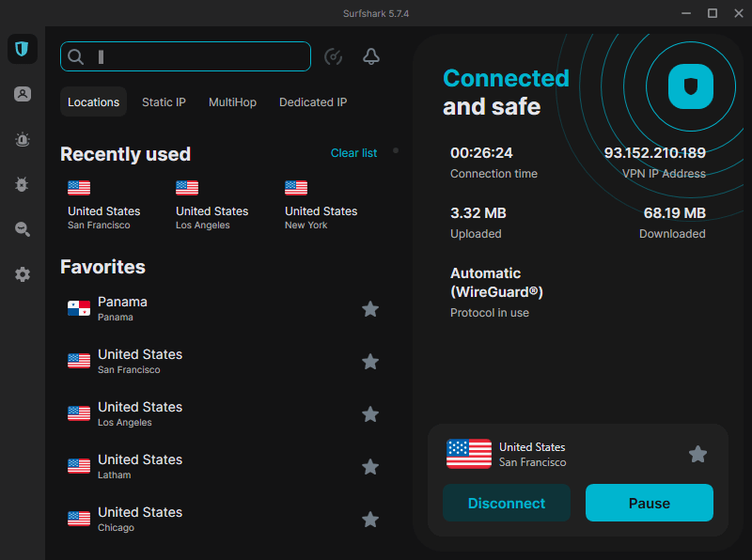The height and width of the screenshot is (560, 752).
Task: Toggle the star for United States Latham favorite
Action: 370,467
